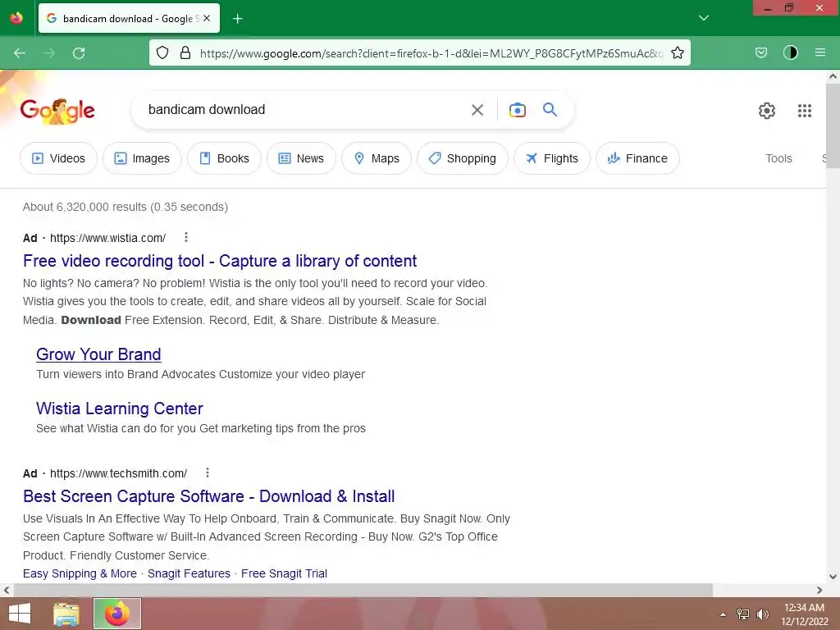Switch to Finance results
Viewport: 840px width, 630px height.
click(x=637, y=158)
